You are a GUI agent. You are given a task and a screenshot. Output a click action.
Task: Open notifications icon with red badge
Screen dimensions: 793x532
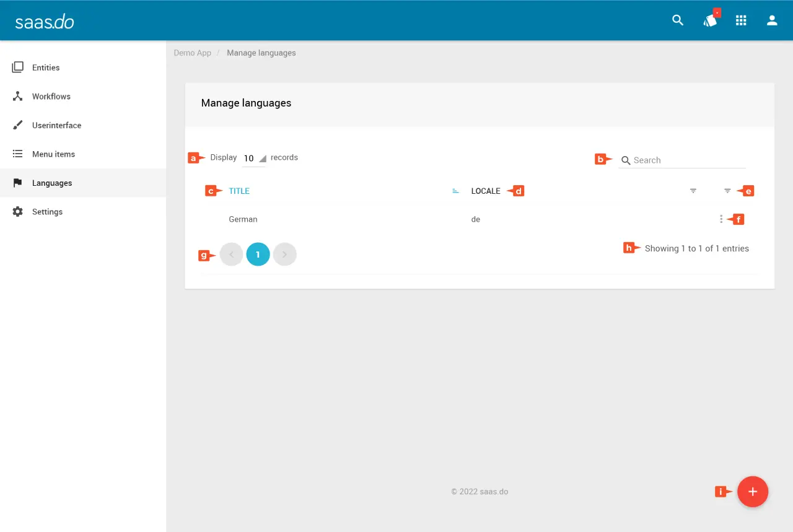coord(710,20)
